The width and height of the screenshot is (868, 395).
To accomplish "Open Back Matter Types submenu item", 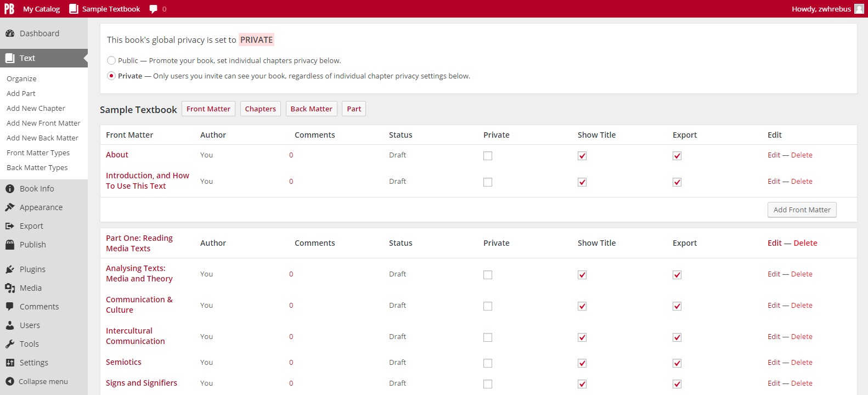I will [37, 168].
